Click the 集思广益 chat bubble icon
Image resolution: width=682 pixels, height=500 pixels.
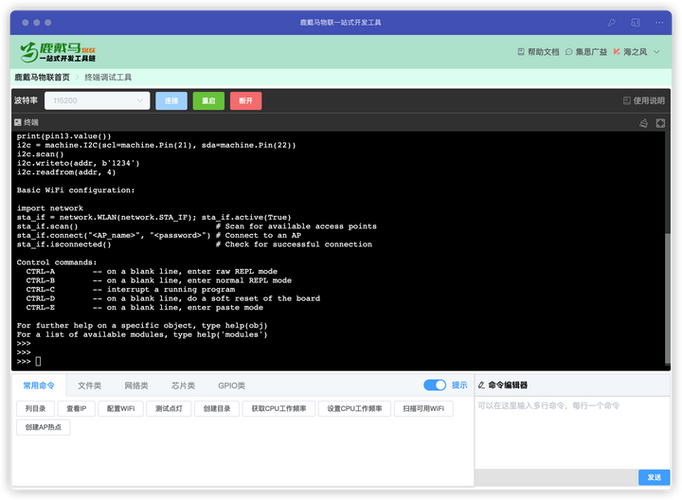569,52
